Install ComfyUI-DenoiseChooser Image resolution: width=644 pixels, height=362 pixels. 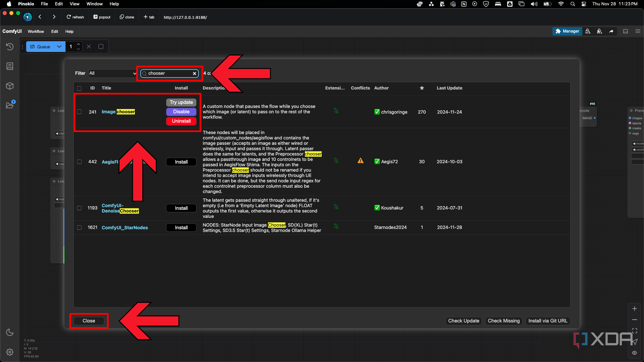(x=181, y=208)
